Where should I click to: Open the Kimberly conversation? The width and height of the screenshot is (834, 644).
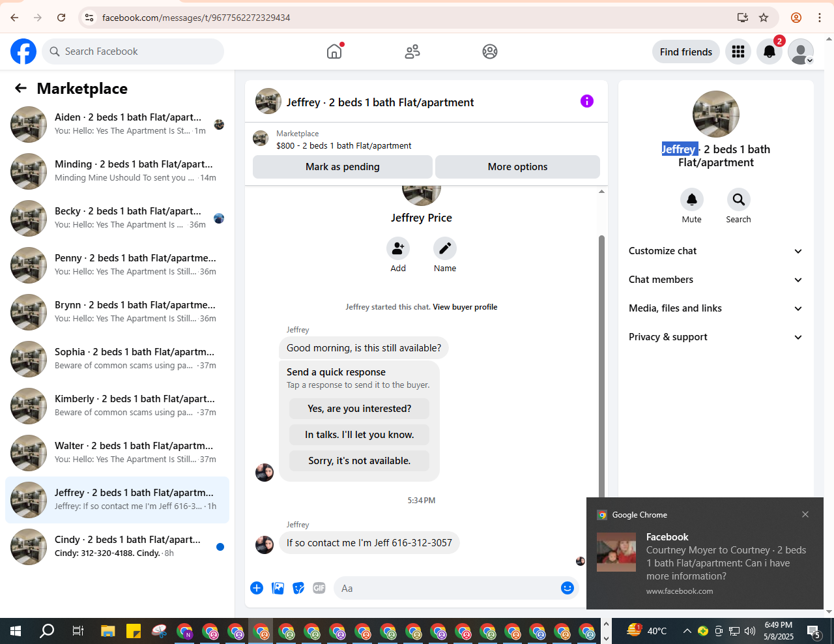coord(117,405)
